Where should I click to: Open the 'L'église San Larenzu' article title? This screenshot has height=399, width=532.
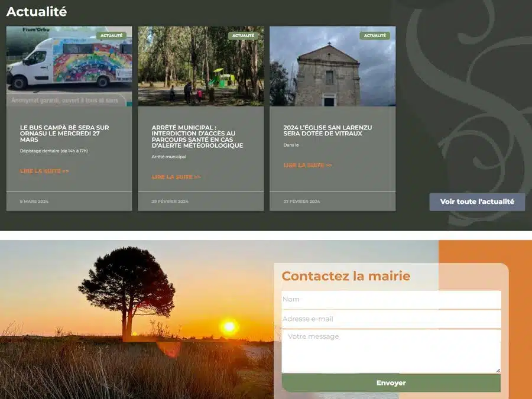(x=327, y=131)
